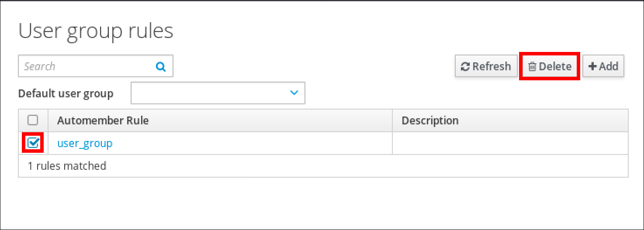Click the circular arrows Refresh icon
Viewport: 644px width, 230px height.
(465, 67)
